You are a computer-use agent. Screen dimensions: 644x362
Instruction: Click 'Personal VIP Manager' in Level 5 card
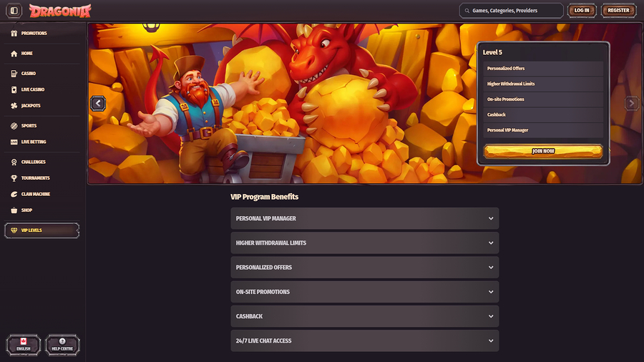coord(507,130)
